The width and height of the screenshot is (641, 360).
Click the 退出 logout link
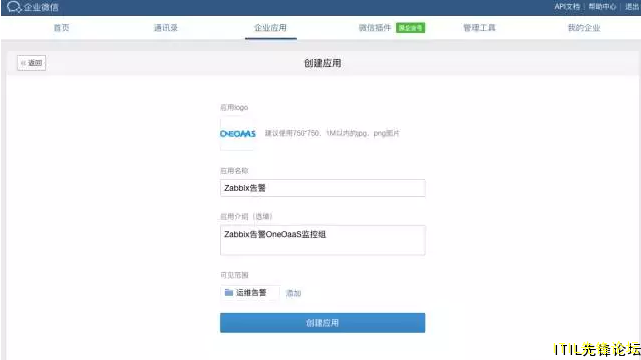(632, 7)
